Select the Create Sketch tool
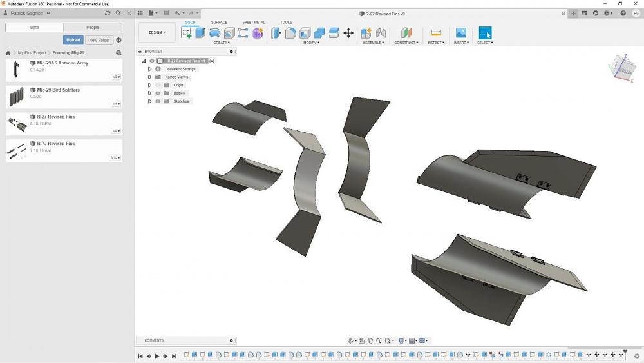 186,33
